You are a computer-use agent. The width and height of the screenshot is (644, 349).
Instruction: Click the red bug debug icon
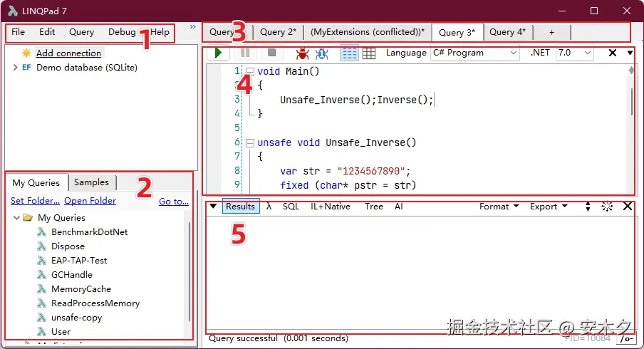click(x=302, y=53)
